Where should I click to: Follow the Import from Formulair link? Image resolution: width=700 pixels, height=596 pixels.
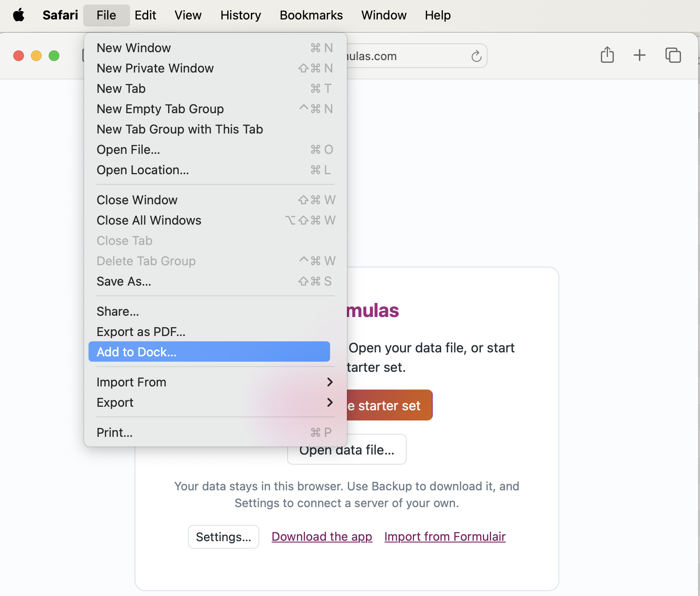445,537
